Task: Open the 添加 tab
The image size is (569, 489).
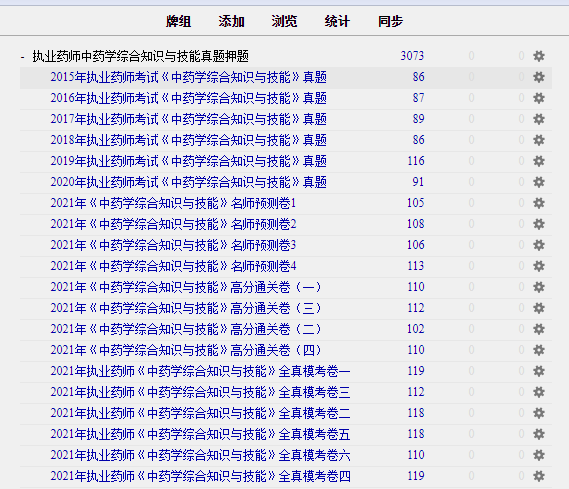Action: (x=231, y=21)
